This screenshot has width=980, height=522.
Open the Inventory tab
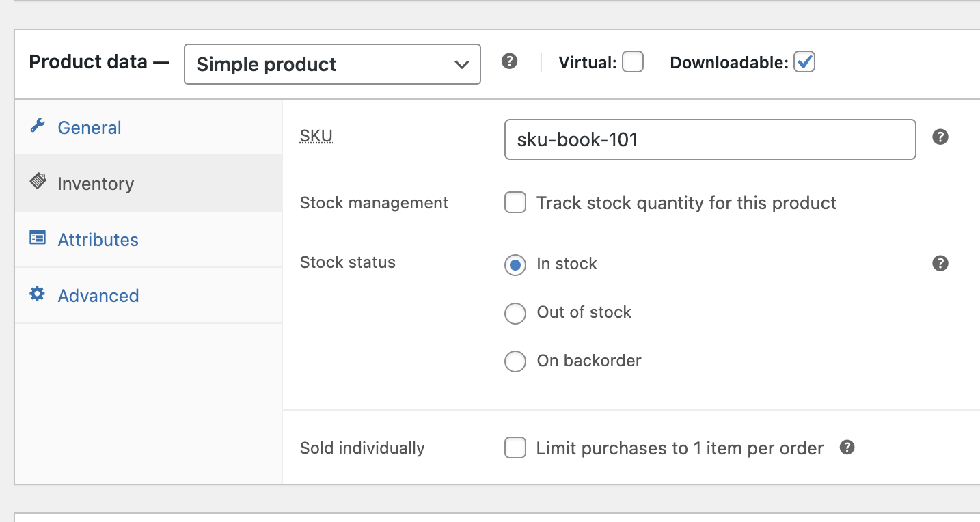pyautogui.click(x=148, y=184)
